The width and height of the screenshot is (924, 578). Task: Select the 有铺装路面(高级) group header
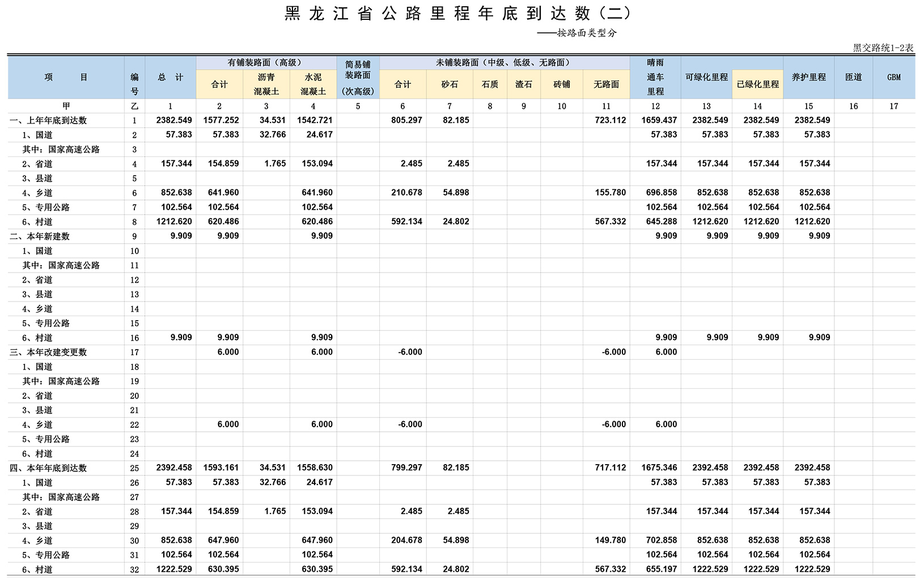pyautogui.click(x=266, y=62)
